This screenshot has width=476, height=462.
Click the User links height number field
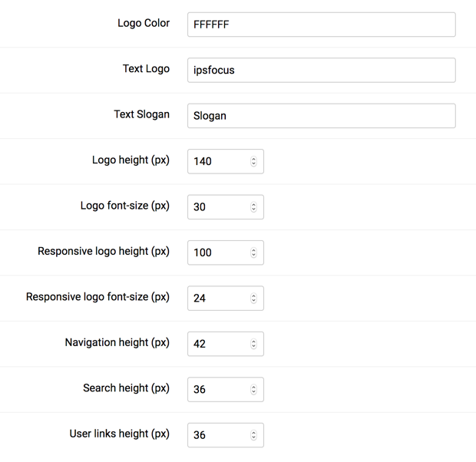tap(217, 435)
